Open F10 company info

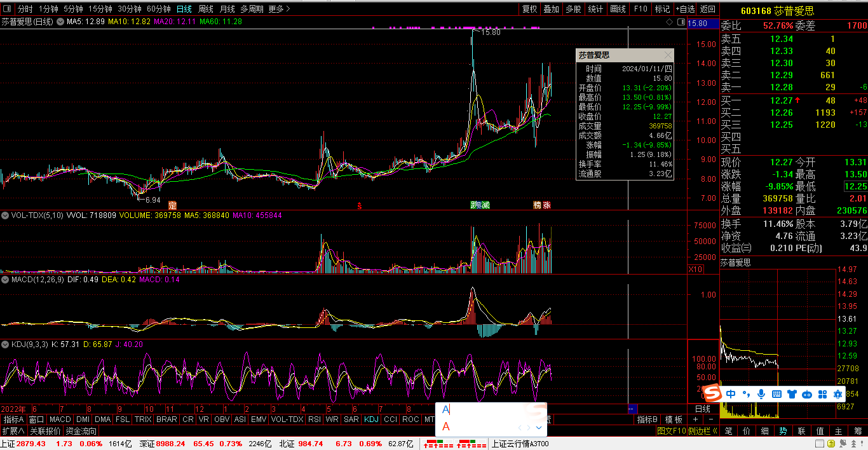(x=641, y=9)
